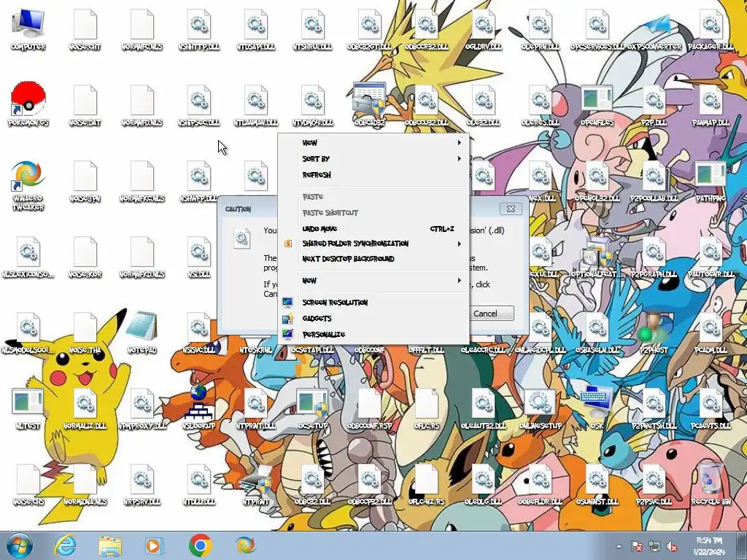Select the NORMNFC.NLS file icon
Image resolution: width=747 pixels, height=560 pixels.
tap(142, 29)
